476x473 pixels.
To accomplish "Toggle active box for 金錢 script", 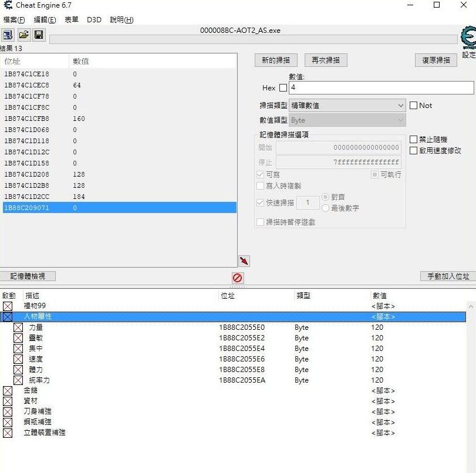I will pyautogui.click(x=8, y=391).
